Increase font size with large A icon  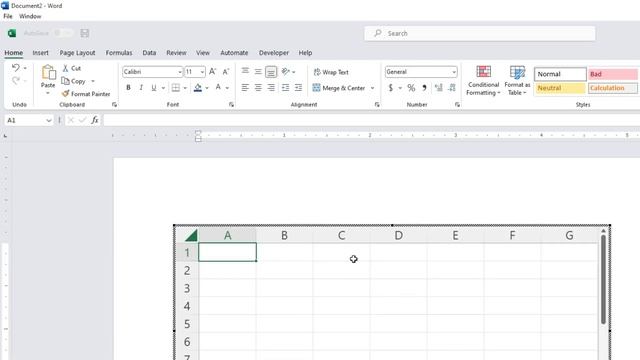(212, 72)
